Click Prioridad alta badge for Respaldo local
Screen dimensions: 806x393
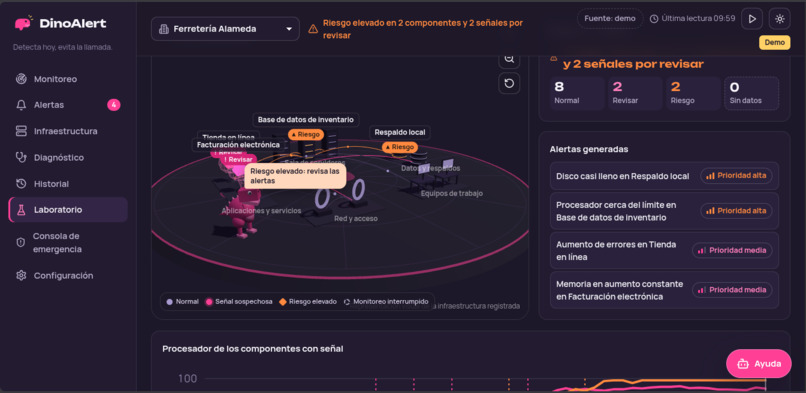[x=736, y=176]
